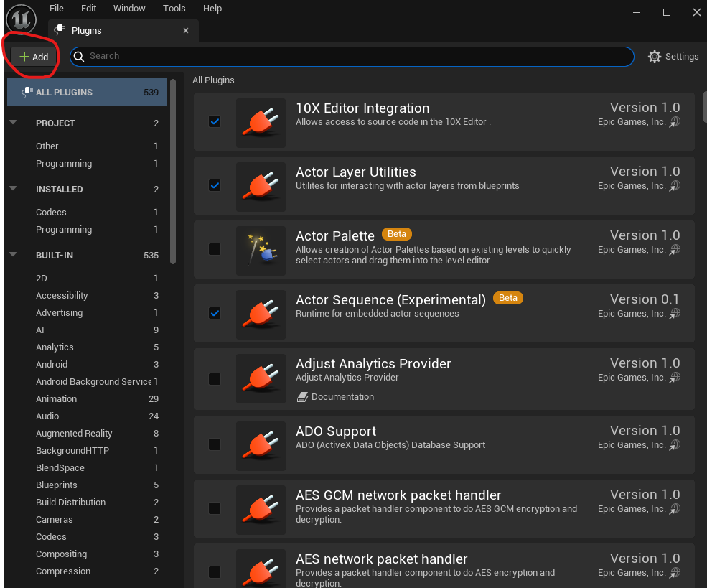Select the ALL PLUGINS category

[87, 92]
